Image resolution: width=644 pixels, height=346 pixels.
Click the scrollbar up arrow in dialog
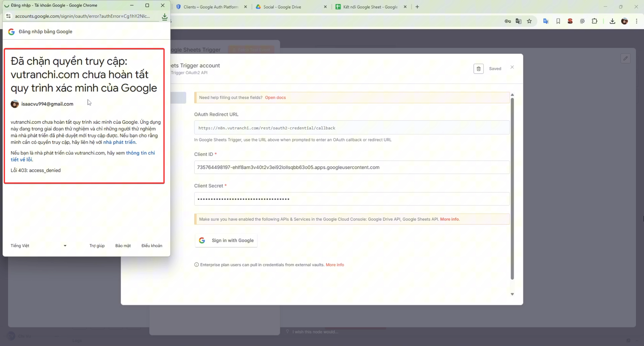pyautogui.click(x=512, y=95)
